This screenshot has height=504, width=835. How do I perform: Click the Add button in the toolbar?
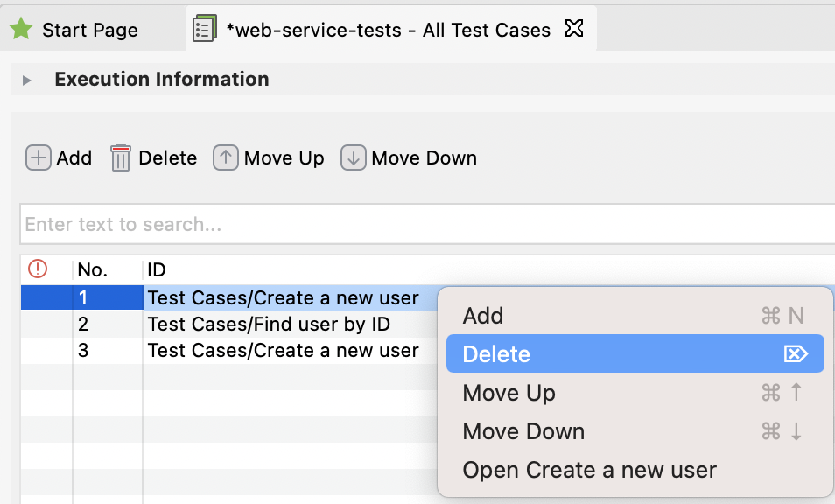pyautogui.click(x=59, y=157)
